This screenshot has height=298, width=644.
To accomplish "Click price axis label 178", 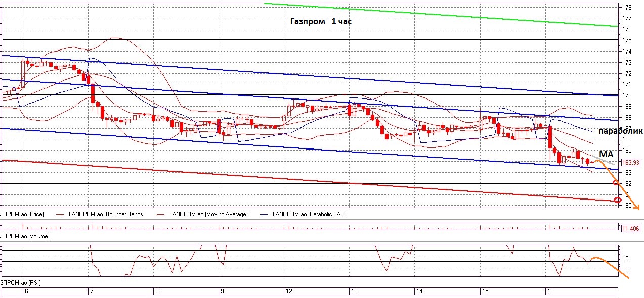I will [x=626, y=8].
